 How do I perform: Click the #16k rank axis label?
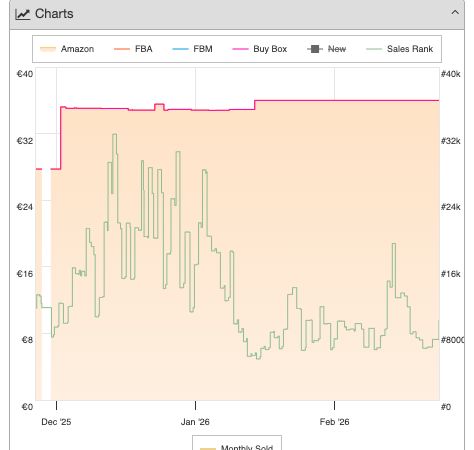pyautogui.click(x=451, y=274)
